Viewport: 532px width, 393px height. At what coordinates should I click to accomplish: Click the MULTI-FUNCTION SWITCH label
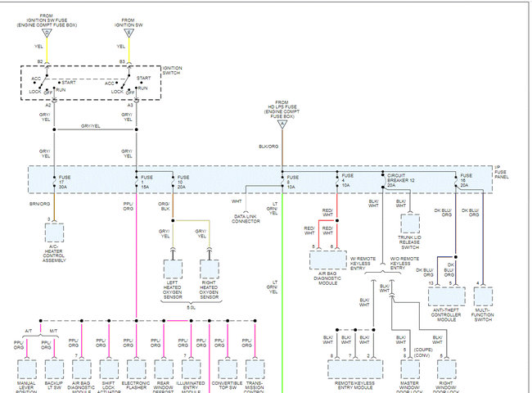point(482,314)
